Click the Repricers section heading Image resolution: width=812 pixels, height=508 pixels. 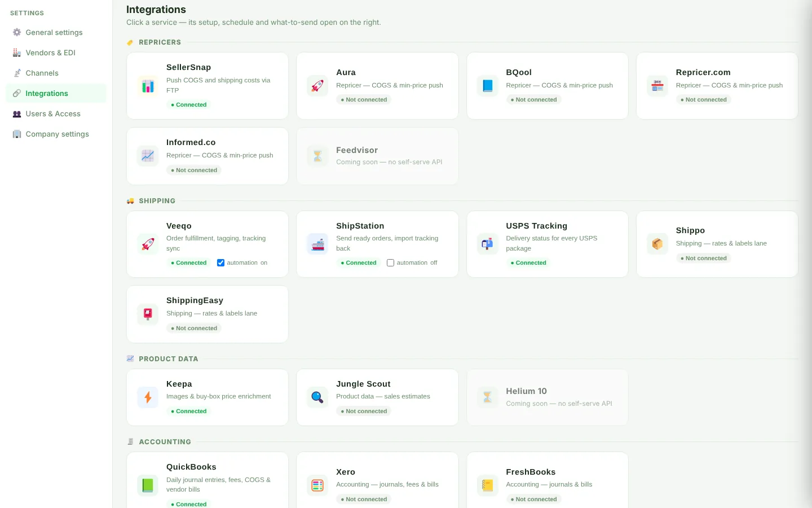pos(160,42)
